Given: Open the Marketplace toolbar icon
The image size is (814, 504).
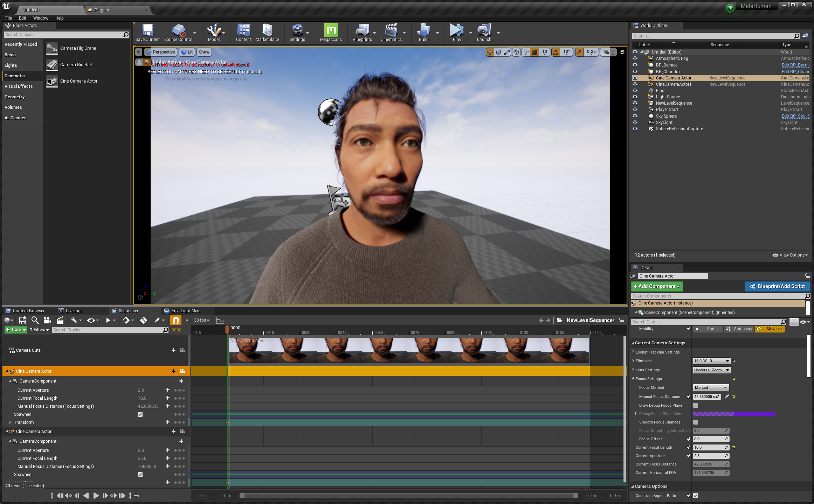Looking at the screenshot, I should click(267, 31).
